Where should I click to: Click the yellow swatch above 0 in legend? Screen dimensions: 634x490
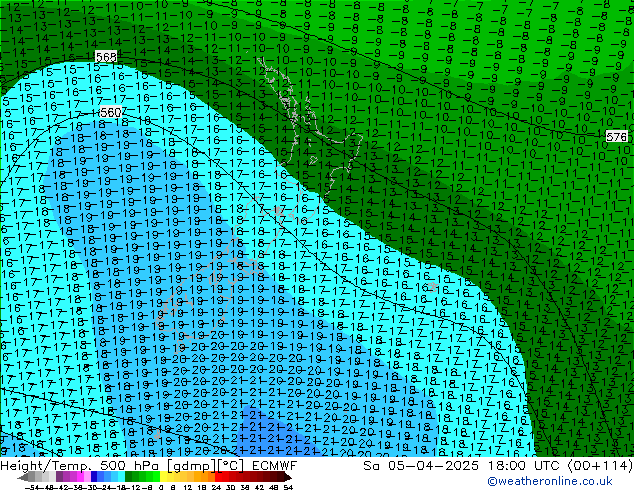(163, 476)
